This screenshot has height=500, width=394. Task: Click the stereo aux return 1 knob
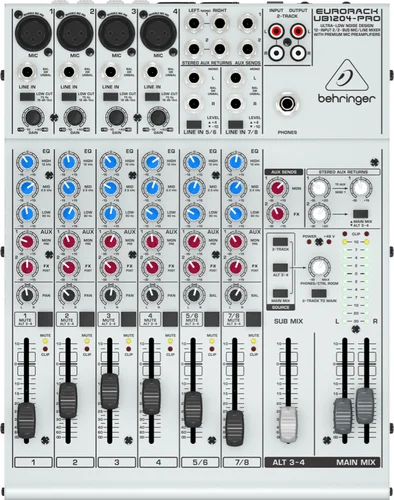point(319,188)
